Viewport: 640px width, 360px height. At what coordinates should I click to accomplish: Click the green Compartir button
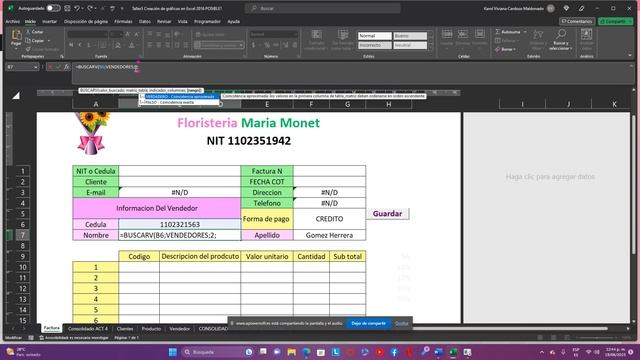pos(616,21)
